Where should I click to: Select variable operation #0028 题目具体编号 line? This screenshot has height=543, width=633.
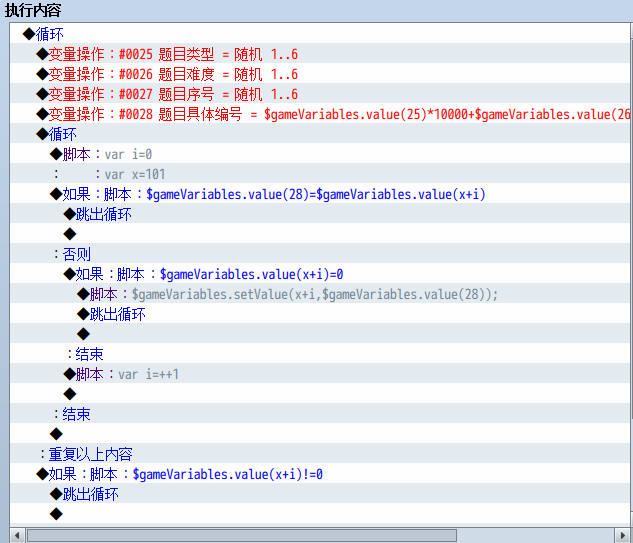coord(319,114)
